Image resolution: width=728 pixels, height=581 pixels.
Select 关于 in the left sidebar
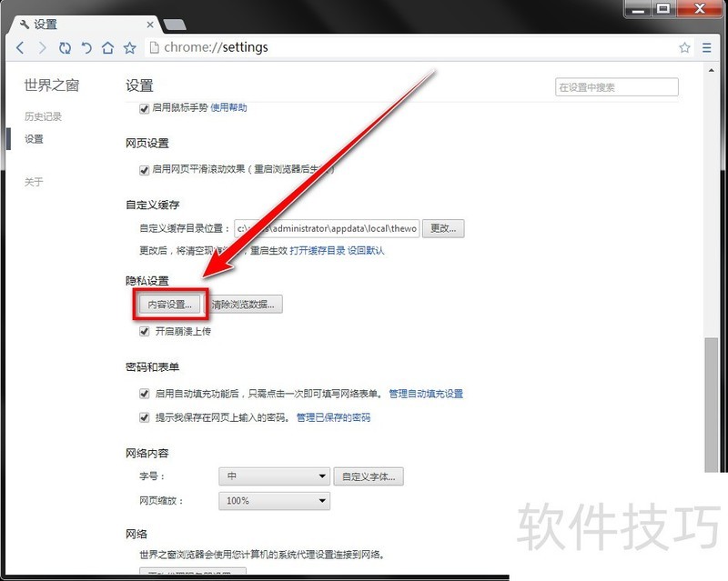pos(34,182)
